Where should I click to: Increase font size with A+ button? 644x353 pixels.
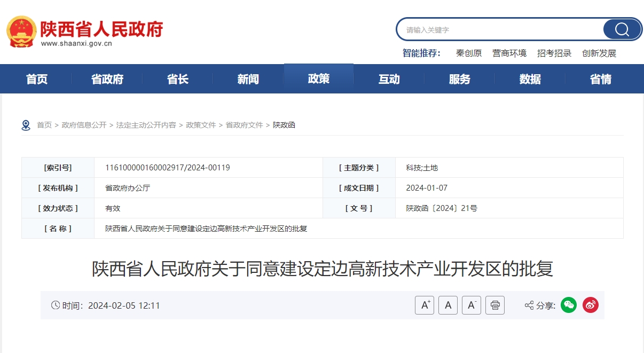tap(425, 305)
